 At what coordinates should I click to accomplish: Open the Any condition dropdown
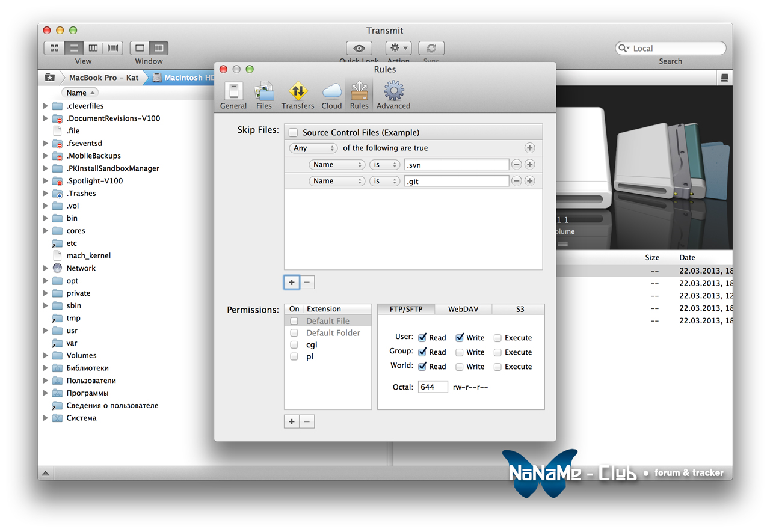313,148
